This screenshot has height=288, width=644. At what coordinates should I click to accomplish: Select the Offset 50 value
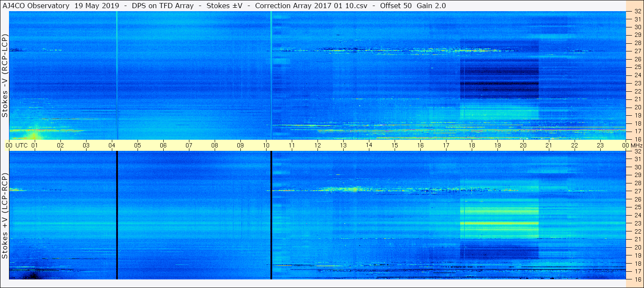(x=396, y=6)
